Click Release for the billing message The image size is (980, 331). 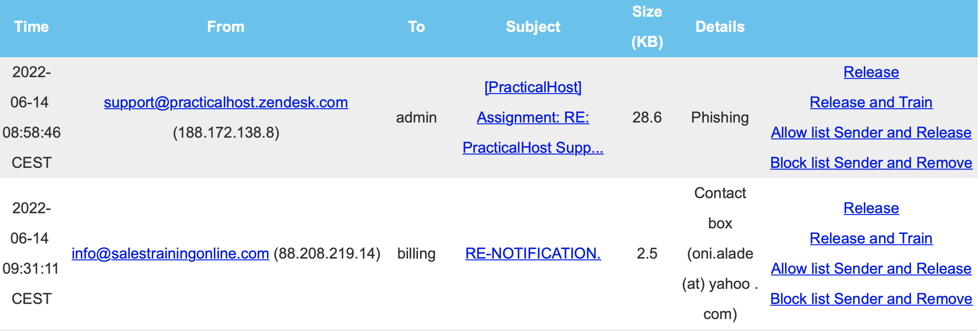(871, 208)
